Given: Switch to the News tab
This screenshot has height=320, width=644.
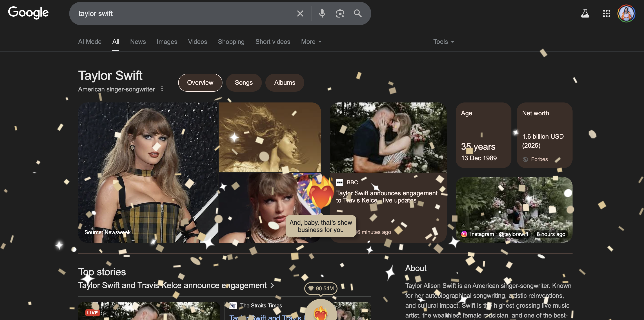Looking at the screenshot, I should [x=138, y=42].
